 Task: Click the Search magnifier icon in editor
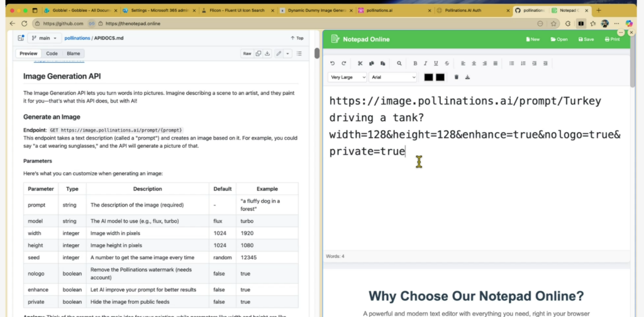pos(399,64)
